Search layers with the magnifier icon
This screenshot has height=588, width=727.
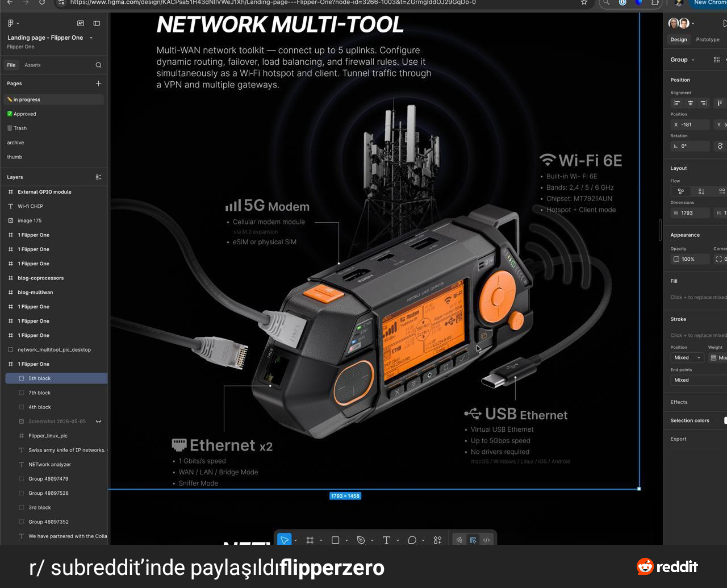pyautogui.click(x=98, y=65)
